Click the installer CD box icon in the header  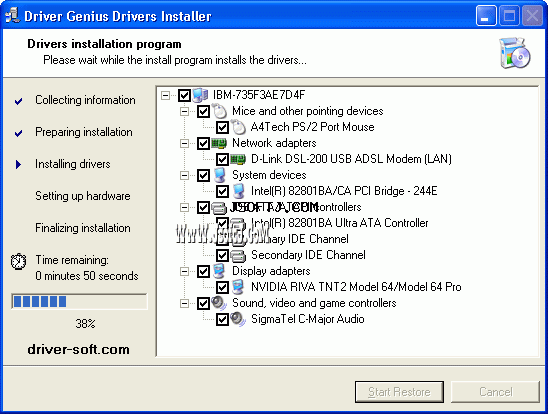pyautogui.click(x=514, y=53)
